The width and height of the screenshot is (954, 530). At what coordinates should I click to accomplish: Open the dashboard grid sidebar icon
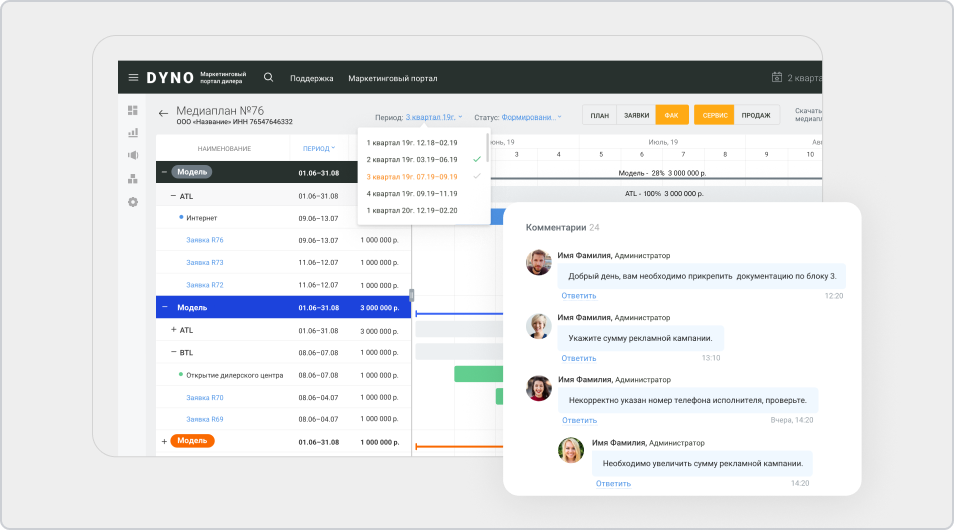pos(132,110)
